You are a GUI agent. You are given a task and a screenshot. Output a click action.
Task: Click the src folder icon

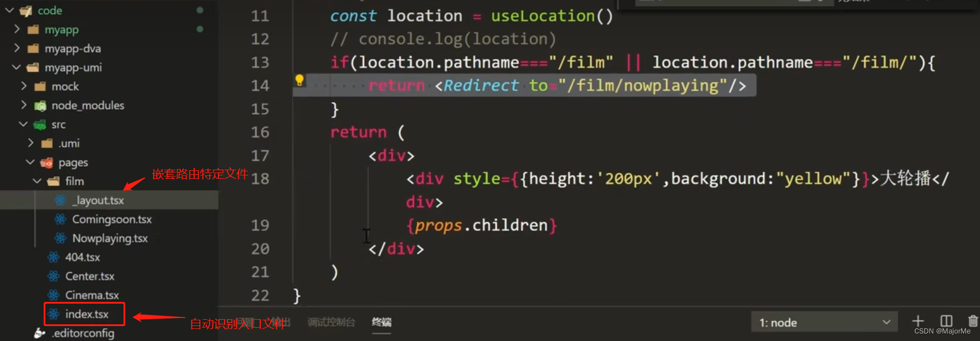(40, 124)
